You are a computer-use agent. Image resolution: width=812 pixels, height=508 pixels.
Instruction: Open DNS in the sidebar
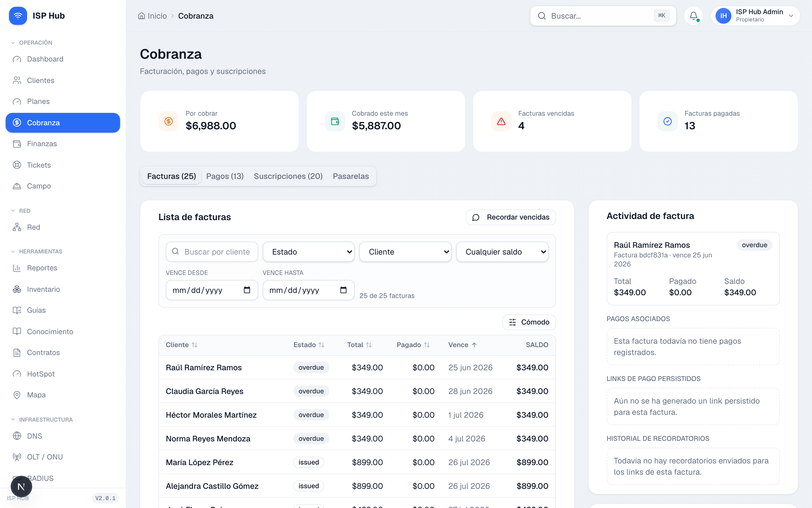pyautogui.click(x=63, y=436)
